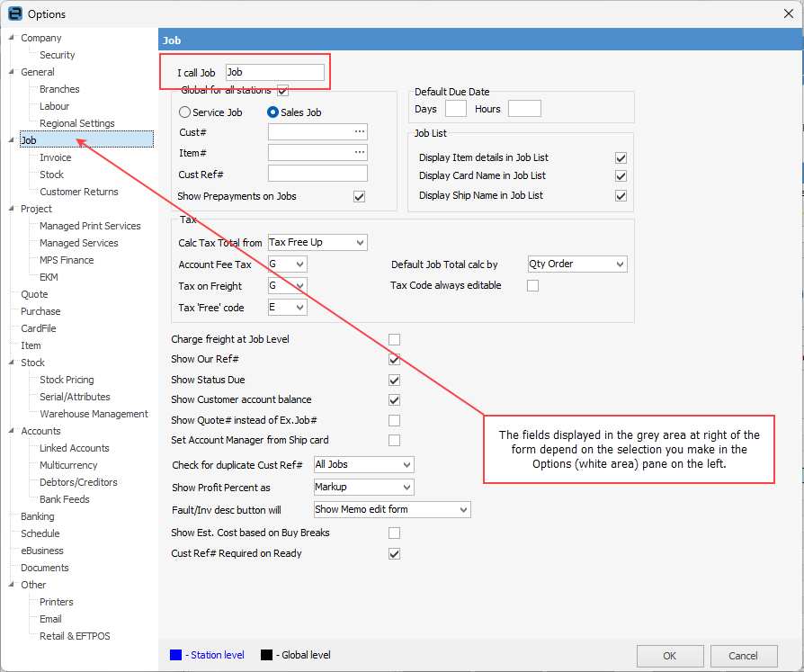Open CardFile options
This screenshot has height=672, width=804.
click(39, 328)
